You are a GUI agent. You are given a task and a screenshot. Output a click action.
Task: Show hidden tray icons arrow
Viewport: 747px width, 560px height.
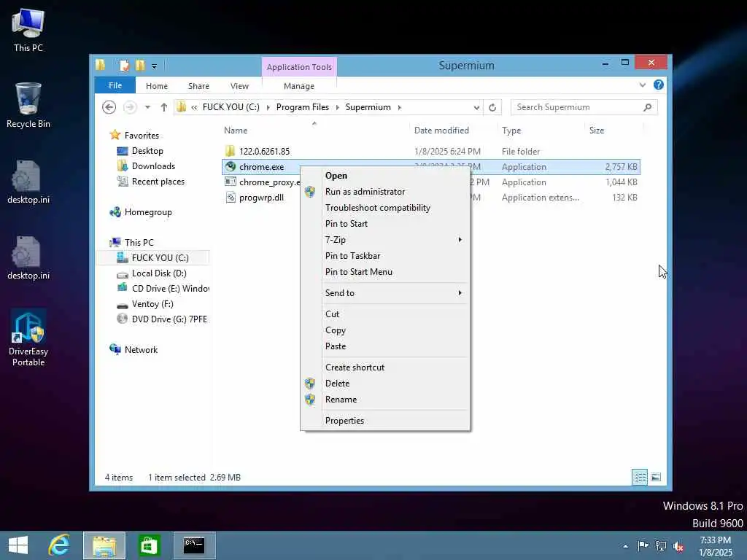(625, 546)
